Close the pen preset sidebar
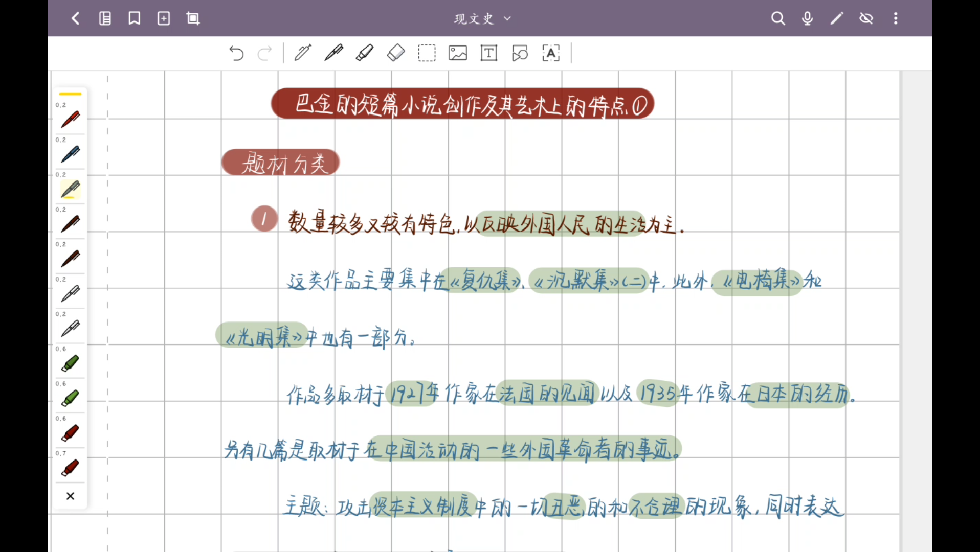The width and height of the screenshot is (980, 552). pyautogui.click(x=70, y=496)
